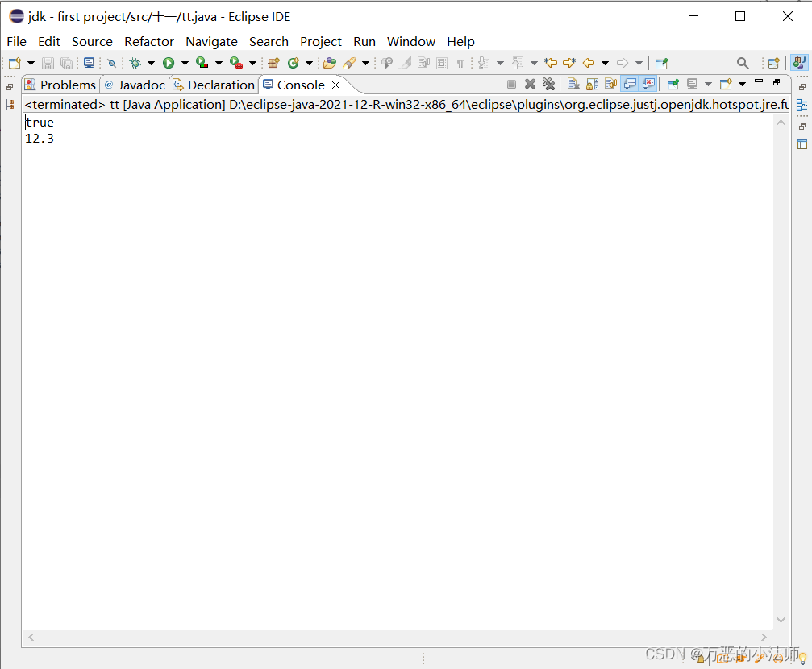Click console scrollbar down arrow
The height and width of the screenshot is (669, 812).
click(x=781, y=620)
